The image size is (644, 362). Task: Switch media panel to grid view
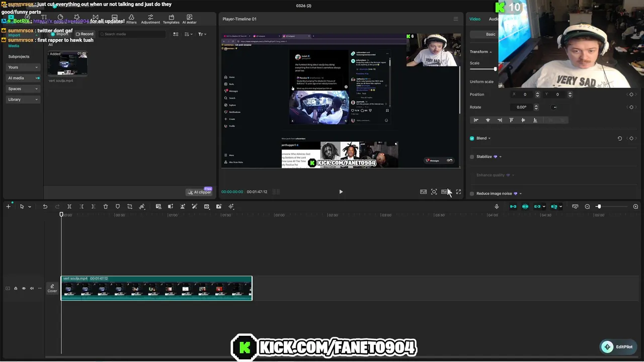pos(176,34)
